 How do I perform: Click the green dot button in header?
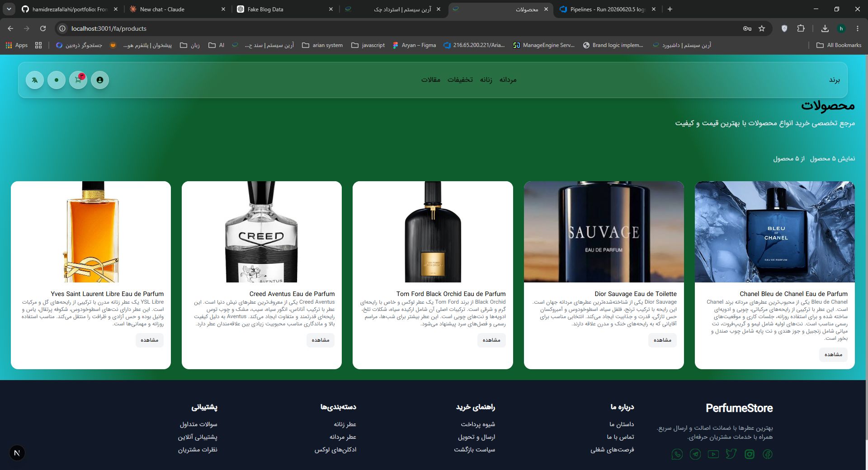coord(57,80)
